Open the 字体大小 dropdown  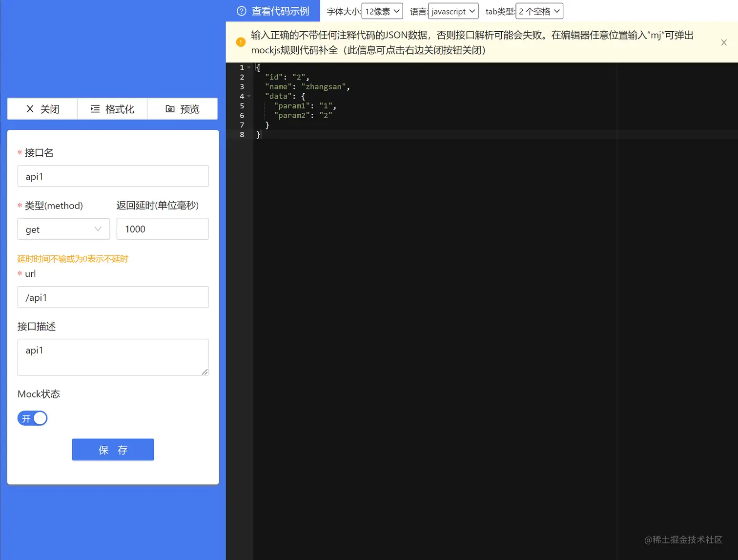coord(382,11)
